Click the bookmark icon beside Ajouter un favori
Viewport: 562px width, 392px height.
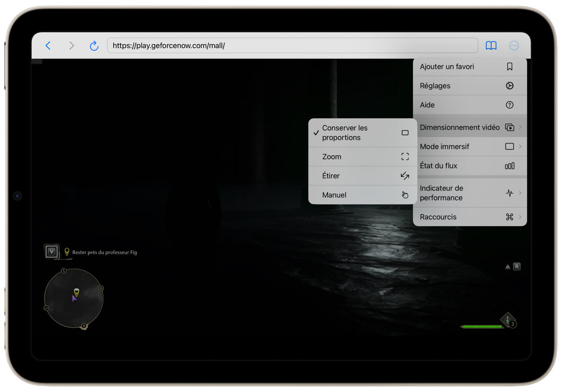click(x=509, y=67)
